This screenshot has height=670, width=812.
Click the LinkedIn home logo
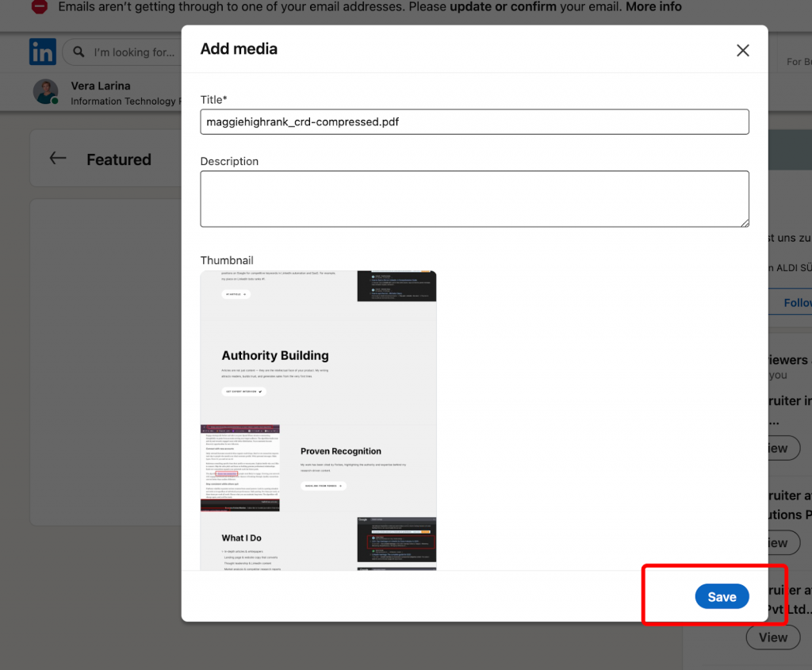[x=42, y=51]
